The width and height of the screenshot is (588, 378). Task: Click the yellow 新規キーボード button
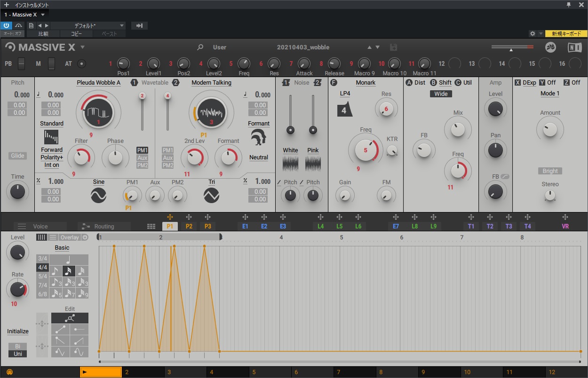pos(566,34)
